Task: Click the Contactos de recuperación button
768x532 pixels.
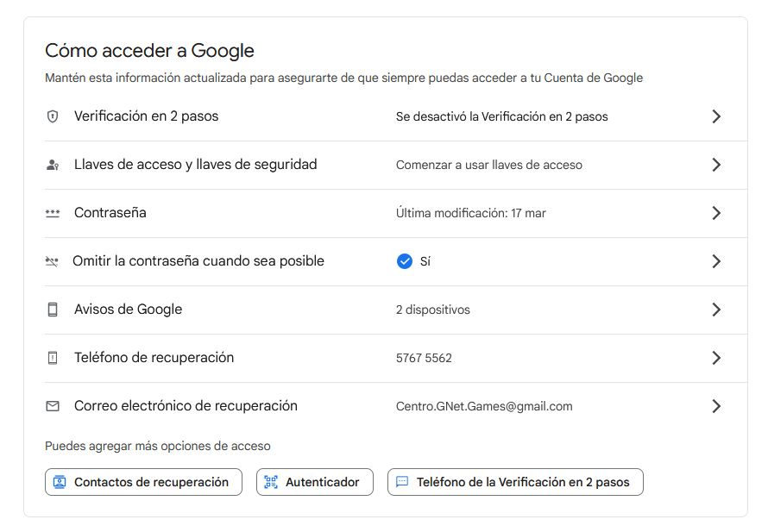Action: coord(143,482)
